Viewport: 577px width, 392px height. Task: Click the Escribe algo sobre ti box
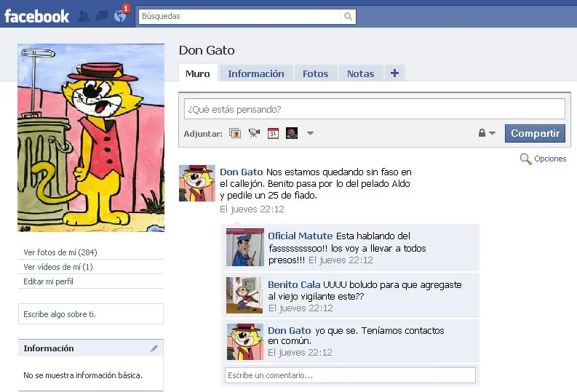(x=90, y=314)
